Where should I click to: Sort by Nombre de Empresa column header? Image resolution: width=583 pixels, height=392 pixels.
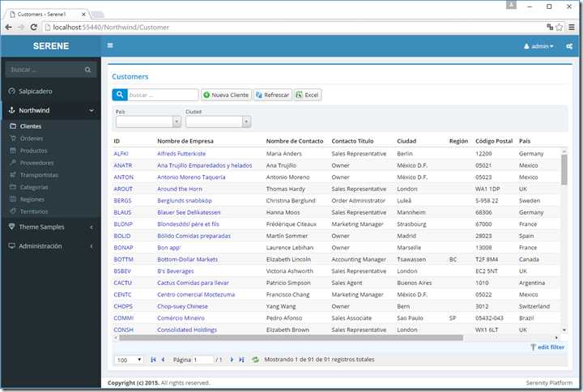[x=185, y=141]
